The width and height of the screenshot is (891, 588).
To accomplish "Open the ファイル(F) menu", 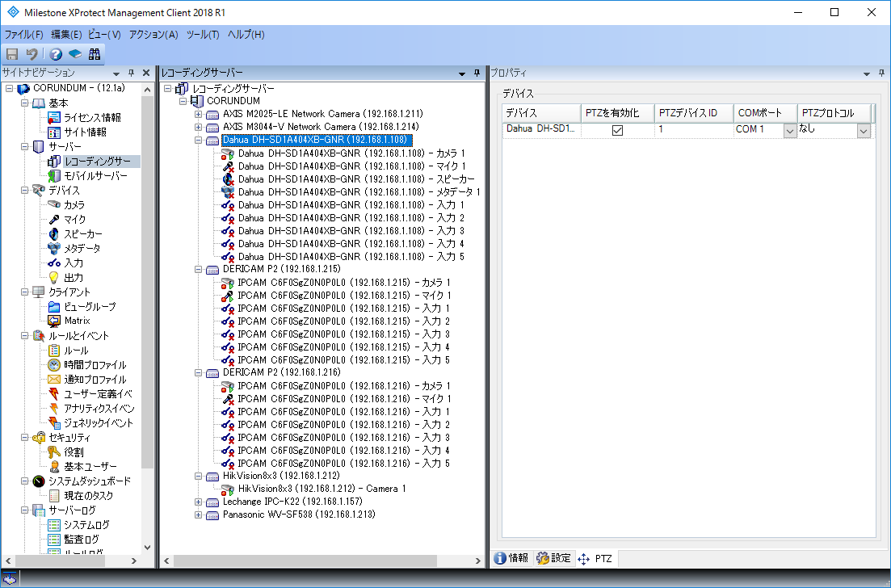I will 24,35.
